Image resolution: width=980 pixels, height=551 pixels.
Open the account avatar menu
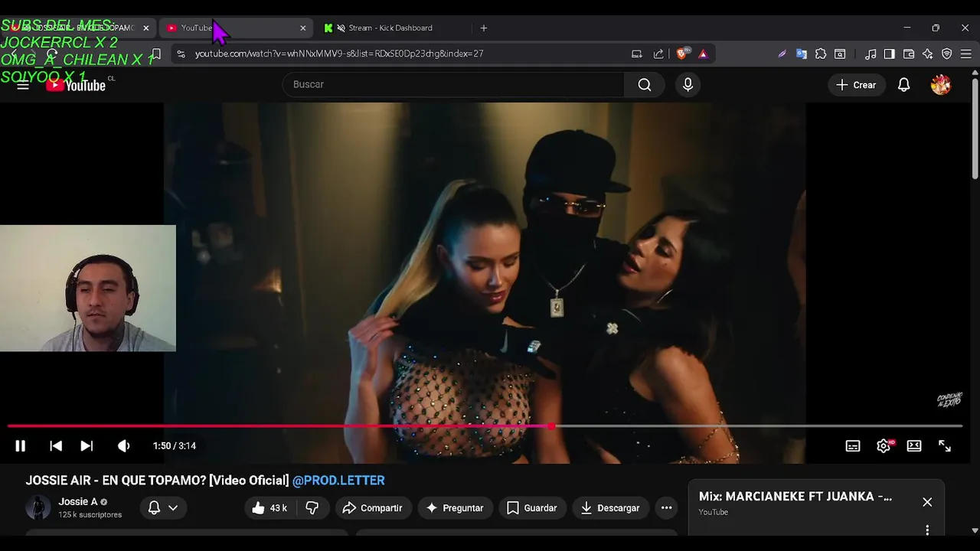click(941, 85)
